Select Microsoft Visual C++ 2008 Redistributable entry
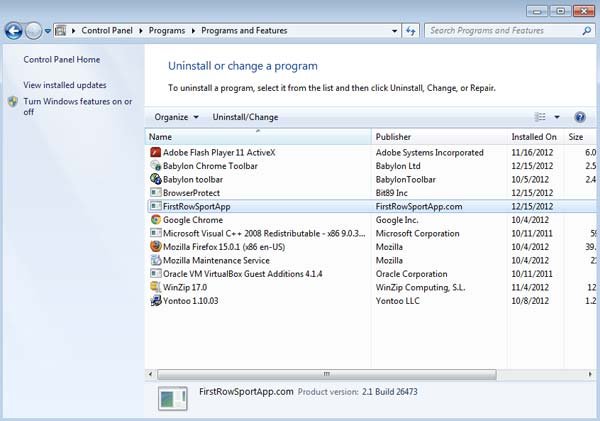Screen dimensions: 600x421 264,233
